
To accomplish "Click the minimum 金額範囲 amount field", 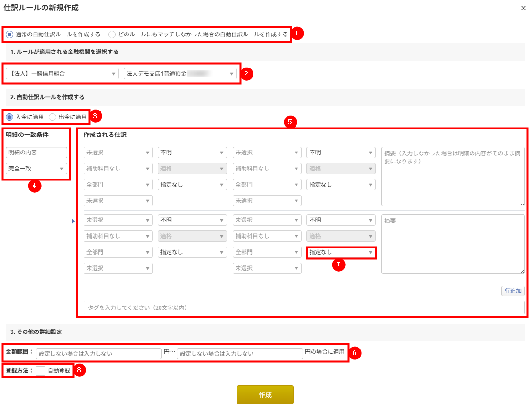I will point(99,353).
